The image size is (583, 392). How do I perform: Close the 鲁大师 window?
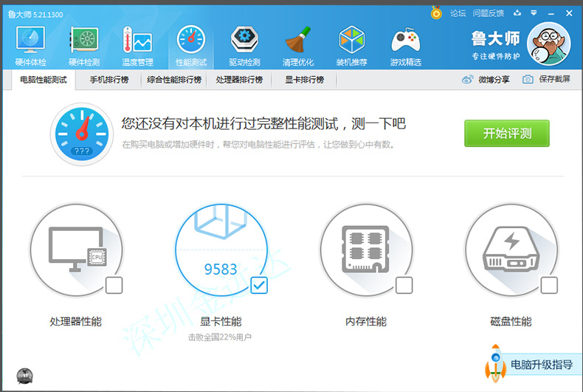[x=569, y=13]
